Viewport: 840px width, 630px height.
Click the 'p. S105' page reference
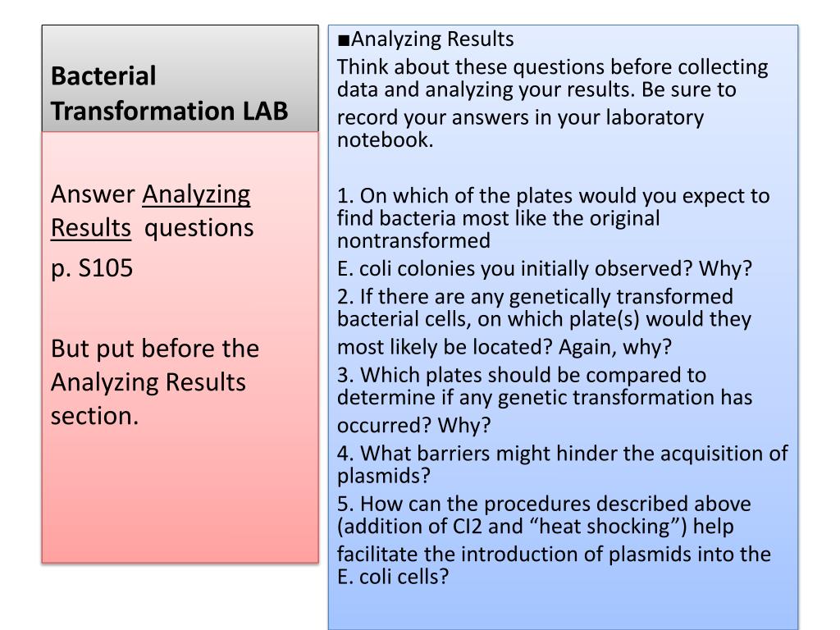coord(92,268)
